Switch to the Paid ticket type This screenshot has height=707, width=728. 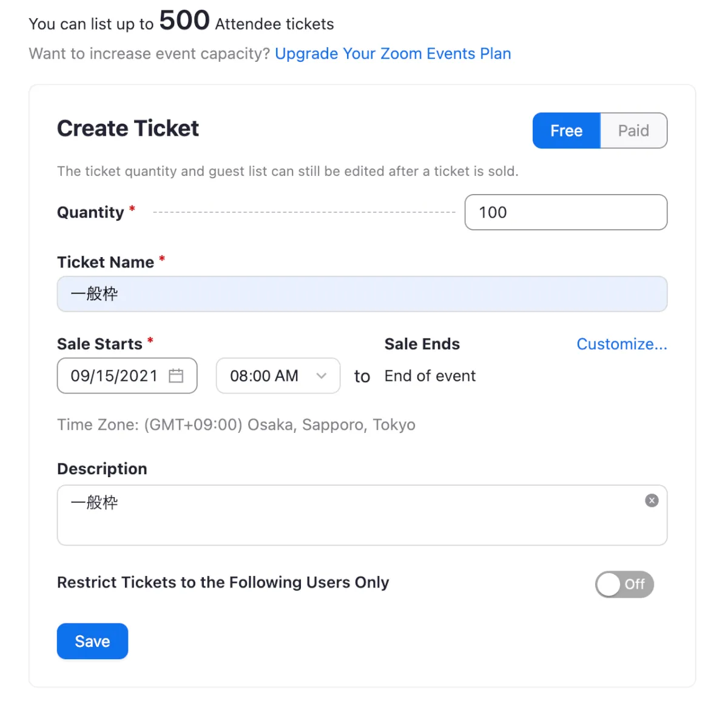click(633, 130)
